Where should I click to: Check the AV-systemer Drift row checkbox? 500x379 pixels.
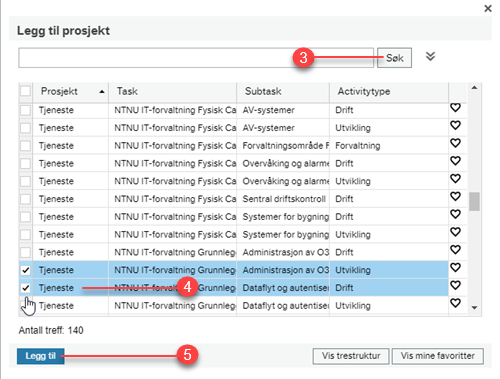coord(25,110)
